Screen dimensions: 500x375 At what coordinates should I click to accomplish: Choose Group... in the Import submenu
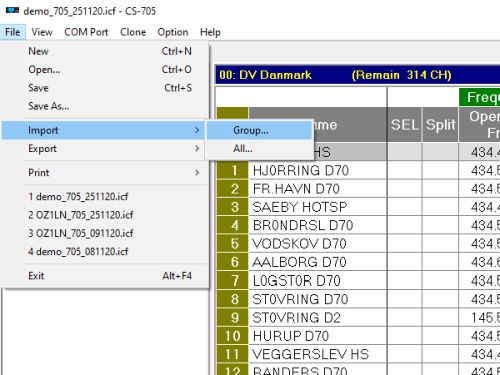259,130
